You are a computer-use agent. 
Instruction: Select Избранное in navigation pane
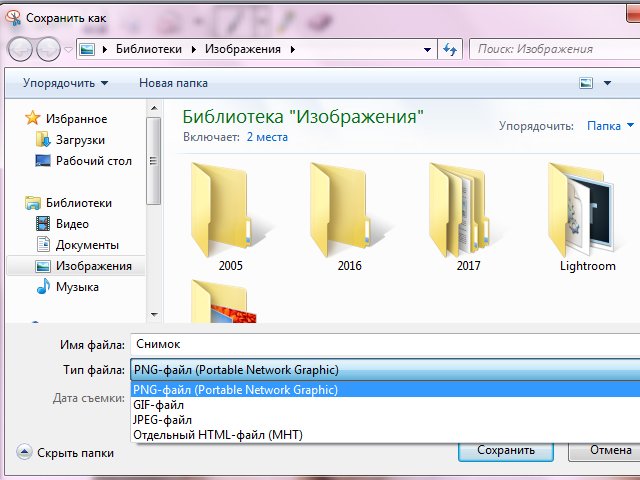(76, 119)
